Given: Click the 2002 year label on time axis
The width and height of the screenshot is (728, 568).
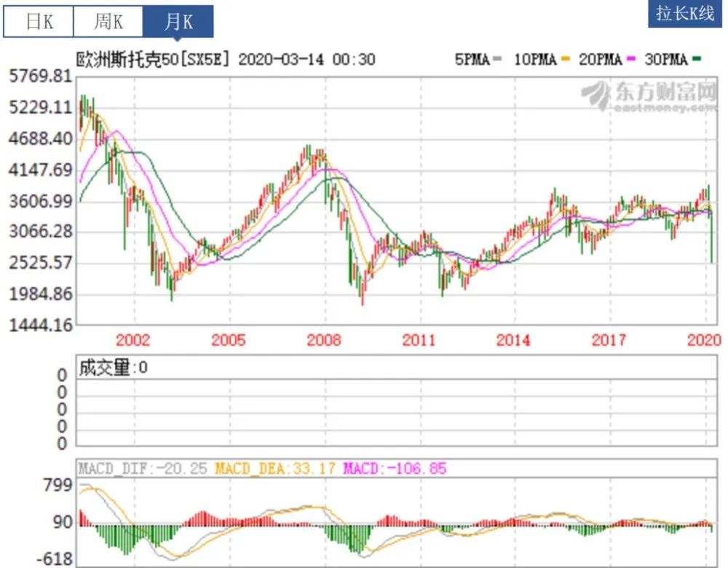Looking at the screenshot, I should click(x=132, y=340).
